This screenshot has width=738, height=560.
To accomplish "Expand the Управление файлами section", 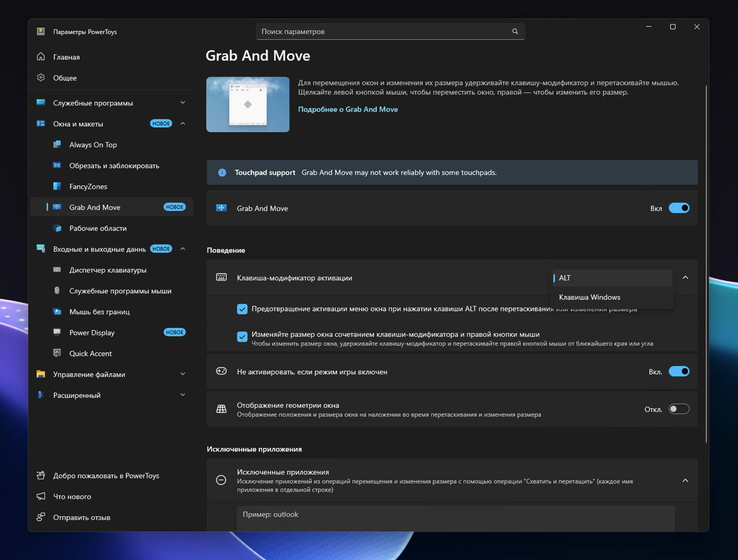I will (x=183, y=374).
